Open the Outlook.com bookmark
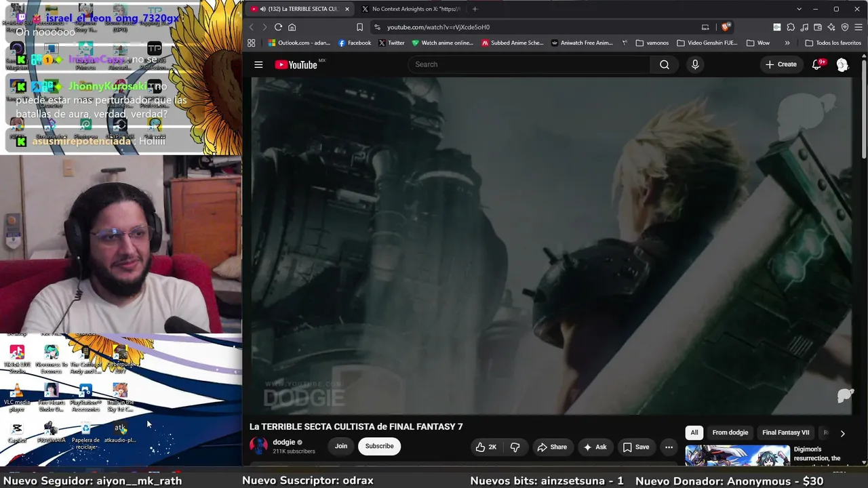The height and width of the screenshot is (488, 868). [299, 43]
